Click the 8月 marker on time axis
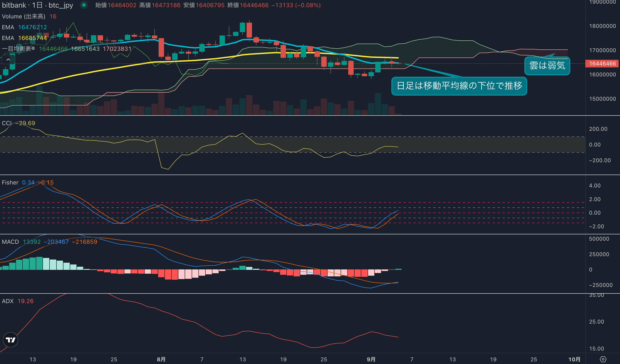 click(161, 359)
